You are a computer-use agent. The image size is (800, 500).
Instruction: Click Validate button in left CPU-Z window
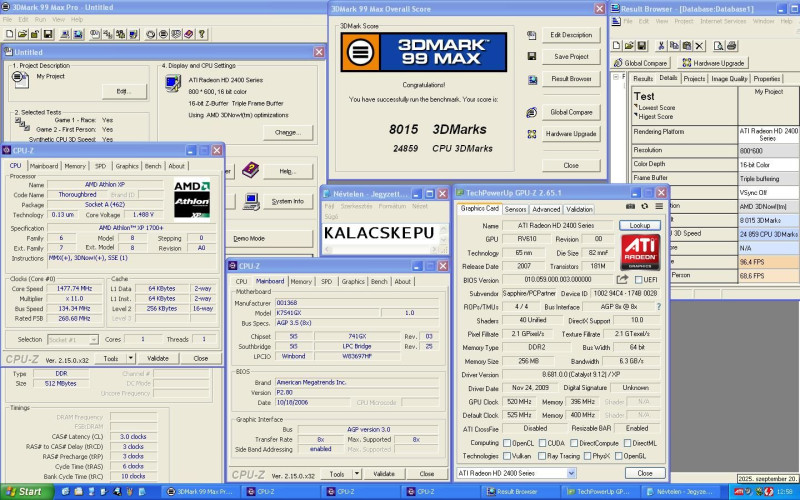point(158,358)
